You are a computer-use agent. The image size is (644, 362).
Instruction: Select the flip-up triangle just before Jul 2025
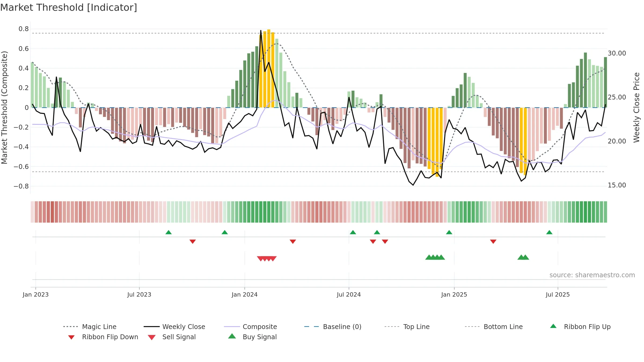(x=549, y=232)
